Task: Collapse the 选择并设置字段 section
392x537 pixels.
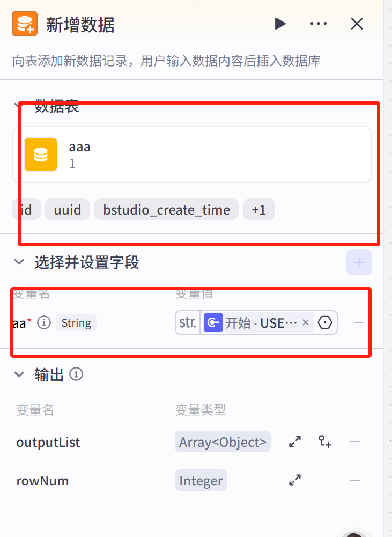Action: coord(19,262)
